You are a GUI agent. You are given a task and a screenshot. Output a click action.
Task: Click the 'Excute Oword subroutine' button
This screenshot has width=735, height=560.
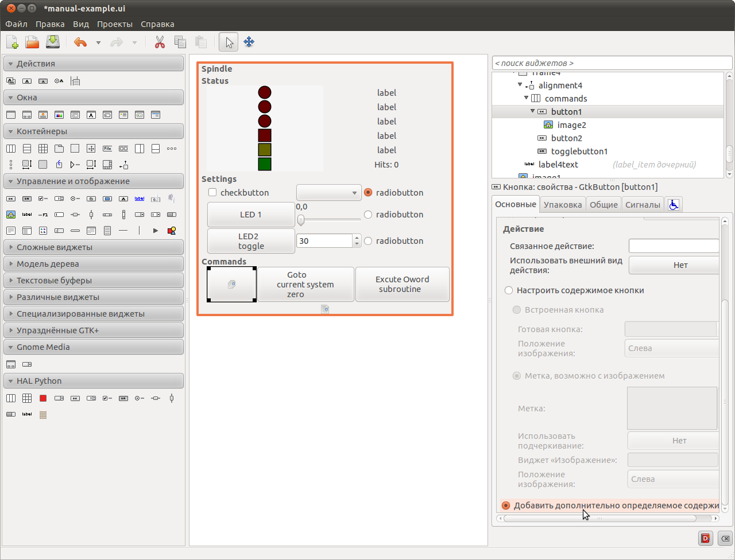pos(402,284)
